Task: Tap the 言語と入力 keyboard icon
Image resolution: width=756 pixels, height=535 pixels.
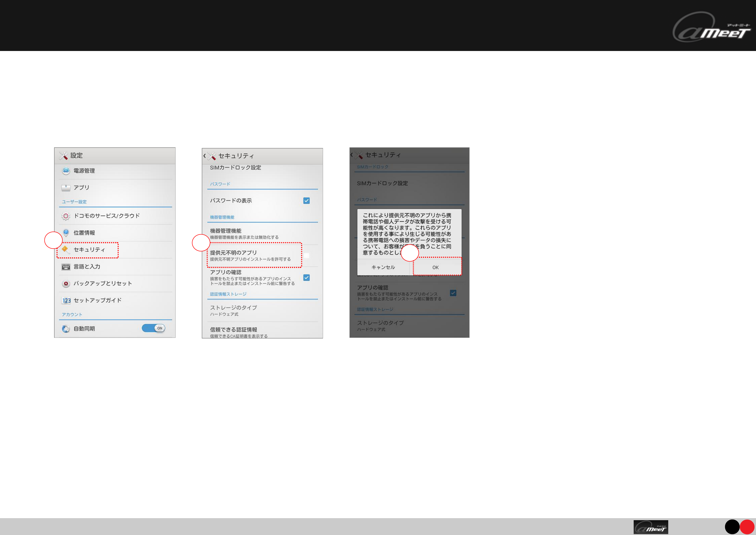Action: (x=66, y=267)
